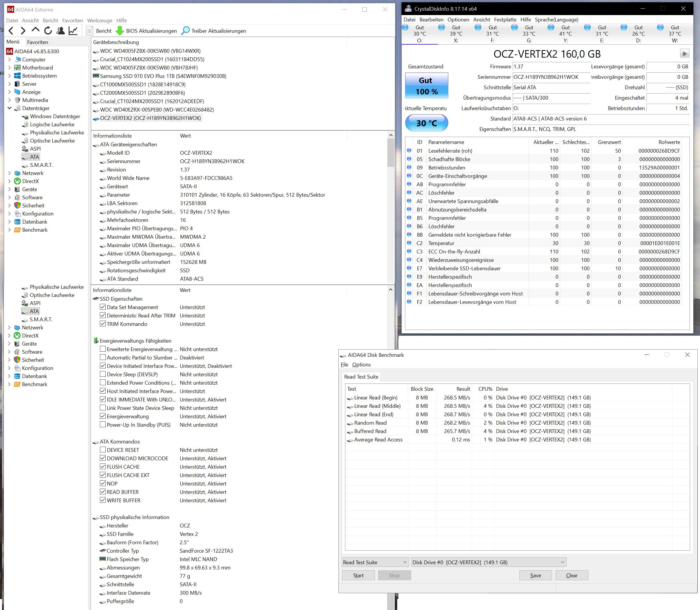Open S.M.A.R.T. in upper Datenträger tree
This screenshot has width=700, height=610.
[41, 165]
